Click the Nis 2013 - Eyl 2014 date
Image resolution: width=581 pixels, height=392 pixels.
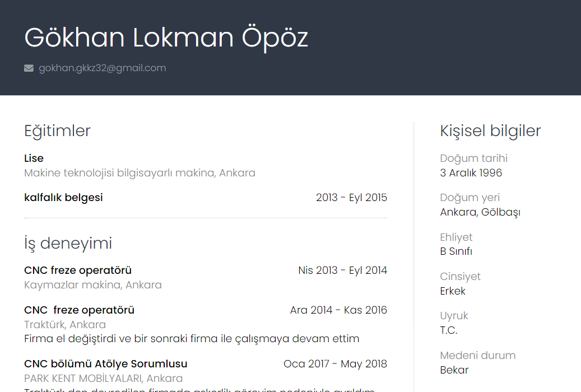[x=342, y=270]
